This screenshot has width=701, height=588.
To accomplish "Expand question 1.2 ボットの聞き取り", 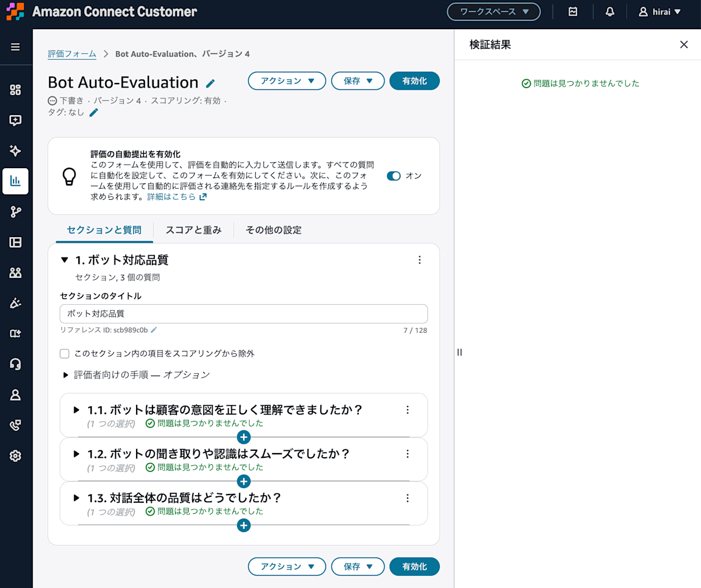I will (x=77, y=454).
